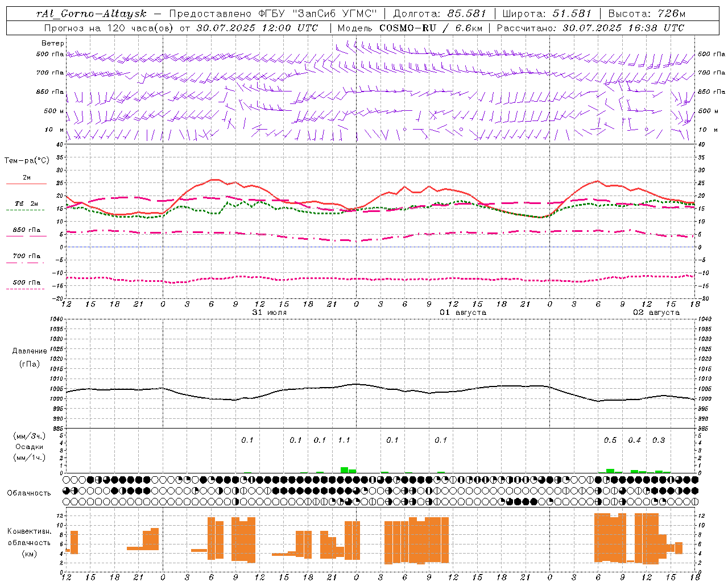Image resolution: width=728 pixels, height=582 pixels.
Task: Click the 0.5 three-hour precipitation value
Action: click(x=610, y=440)
